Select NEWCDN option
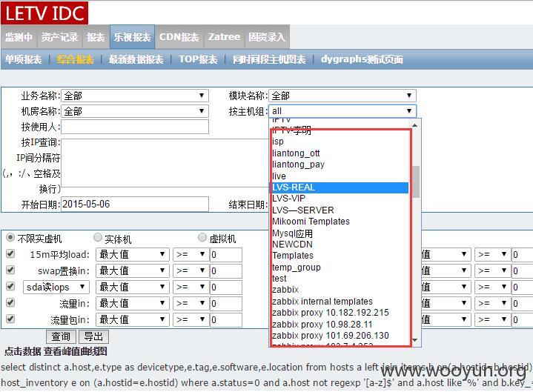This screenshot has height=392, width=533. tap(340, 245)
